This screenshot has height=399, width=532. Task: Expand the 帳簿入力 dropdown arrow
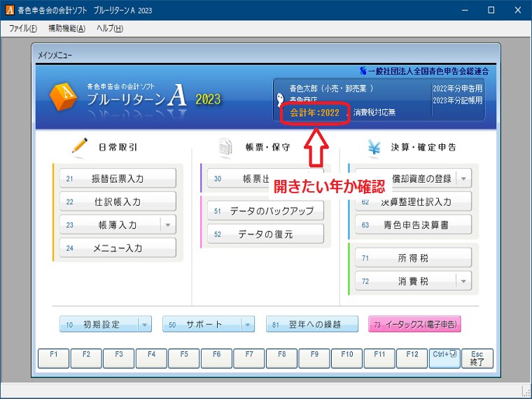point(167,225)
